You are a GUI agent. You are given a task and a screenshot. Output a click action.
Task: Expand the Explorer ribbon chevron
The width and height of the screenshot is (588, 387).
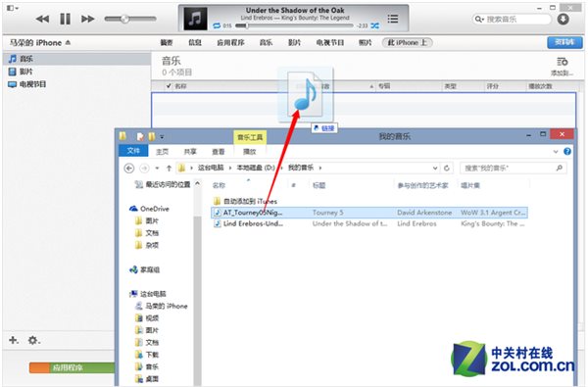[556, 152]
